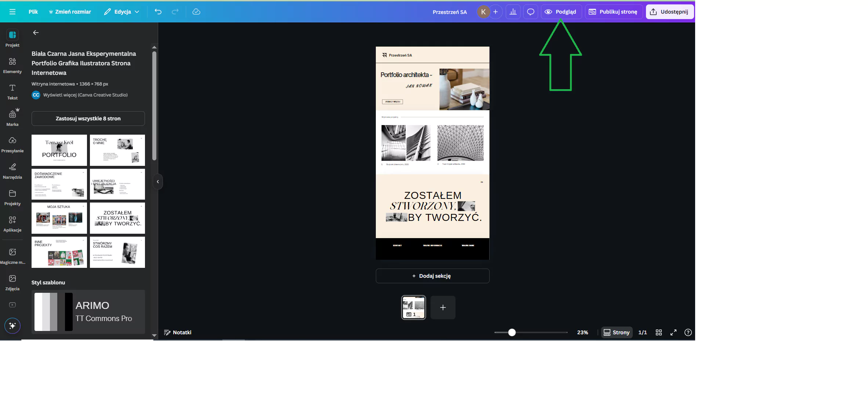868x397 pixels.
Task: Redo the last action
Action: [175, 12]
